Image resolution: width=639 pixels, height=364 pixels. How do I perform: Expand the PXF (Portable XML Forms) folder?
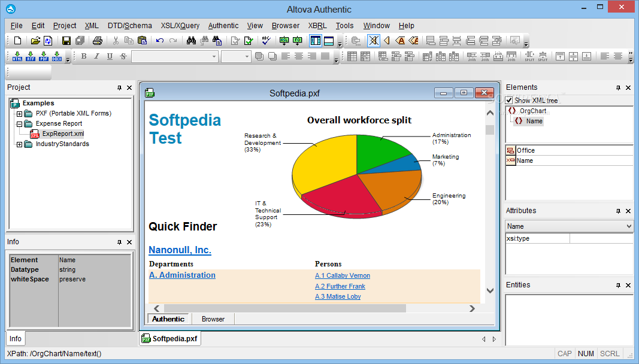point(19,114)
